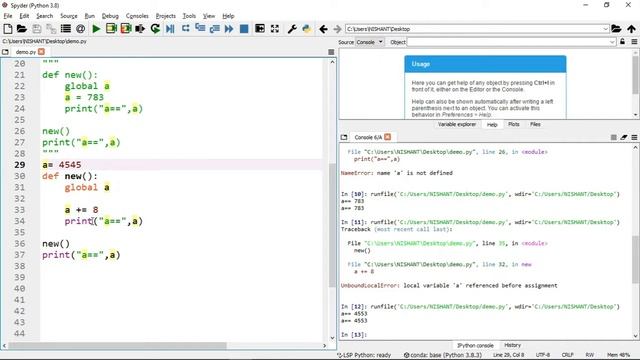Click the console vertical scrollbar thumb
This screenshot has width=640, height=360.
pos(636,260)
